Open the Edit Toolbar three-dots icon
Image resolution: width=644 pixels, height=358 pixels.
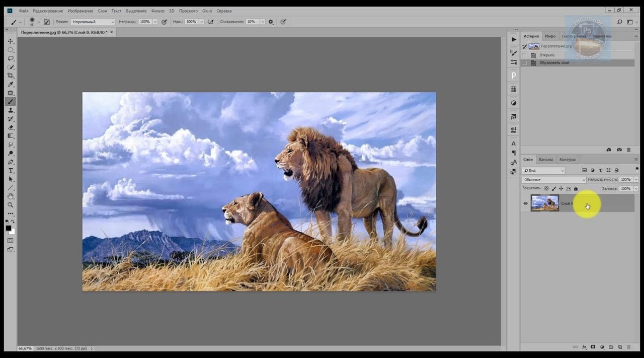coord(11,213)
